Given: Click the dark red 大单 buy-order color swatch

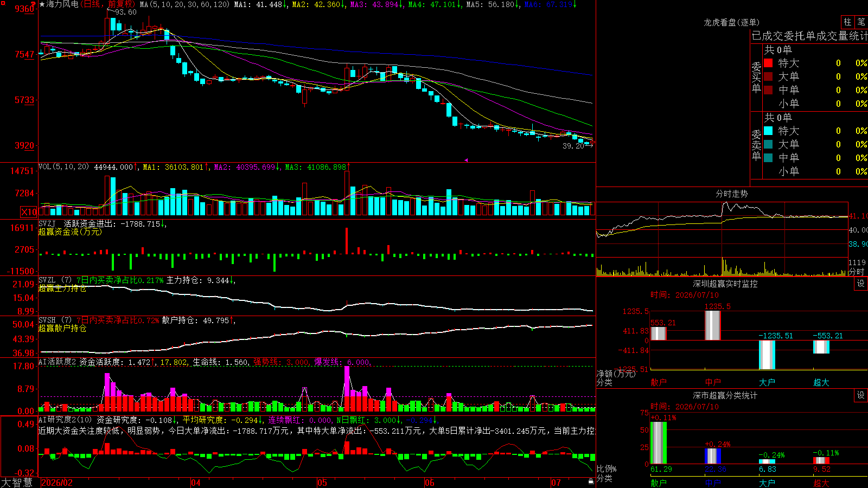Looking at the screenshot, I should [768, 76].
